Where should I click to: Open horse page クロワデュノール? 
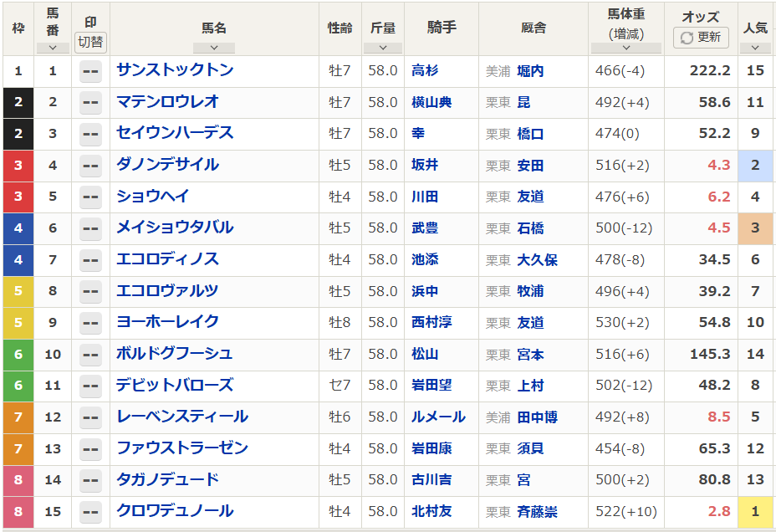[175, 511]
